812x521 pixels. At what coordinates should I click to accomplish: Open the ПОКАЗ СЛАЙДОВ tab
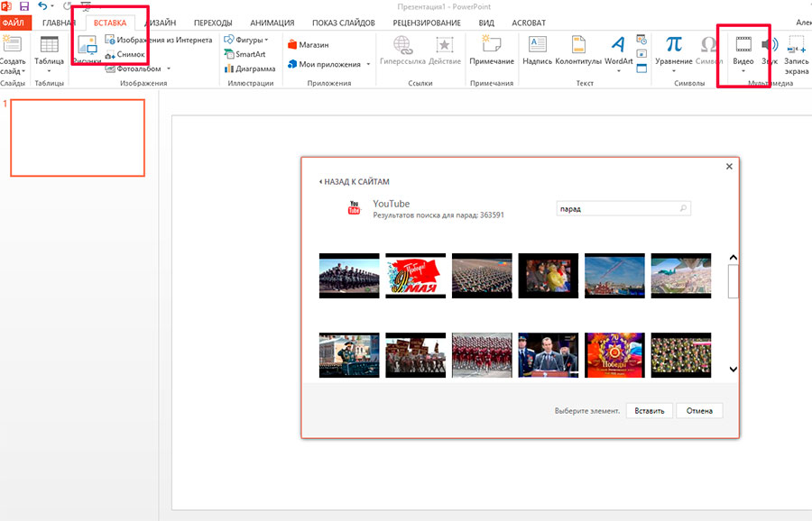pos(344,23)
